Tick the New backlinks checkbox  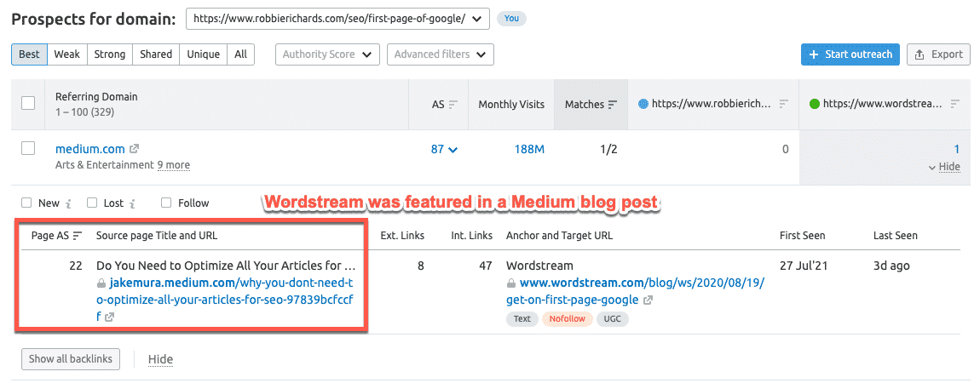26,203
